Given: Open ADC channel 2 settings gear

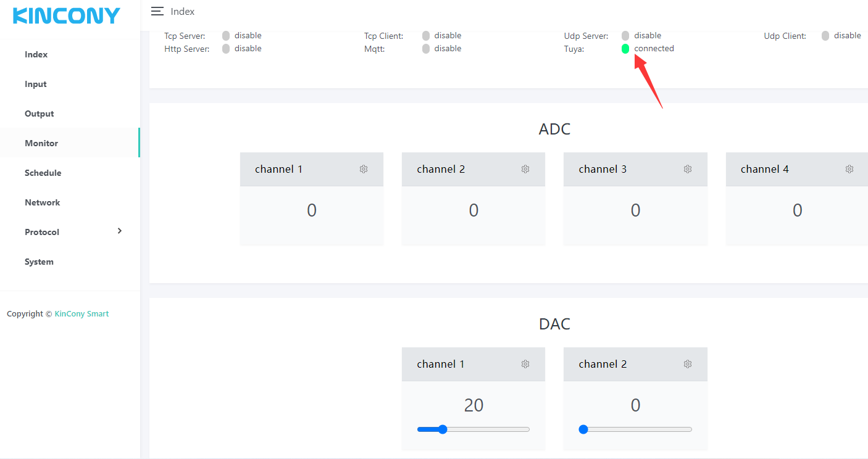Looking at the screenshot, I should click(525, 169).
